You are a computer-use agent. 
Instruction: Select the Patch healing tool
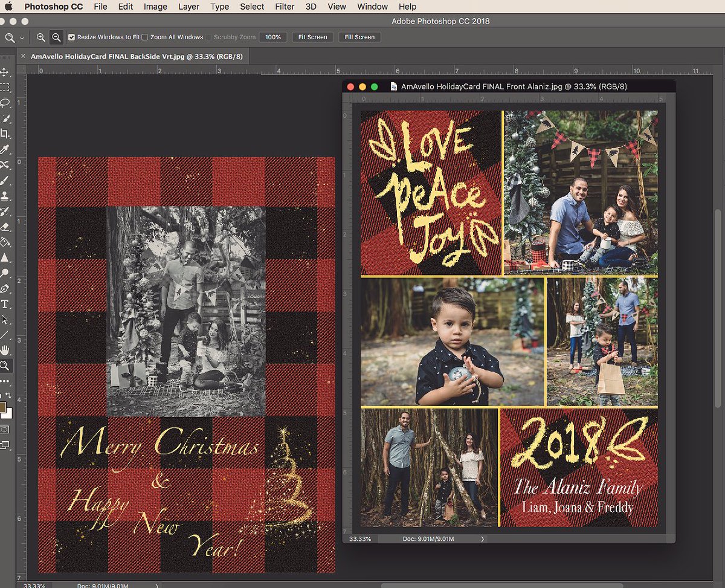point(5,165)
